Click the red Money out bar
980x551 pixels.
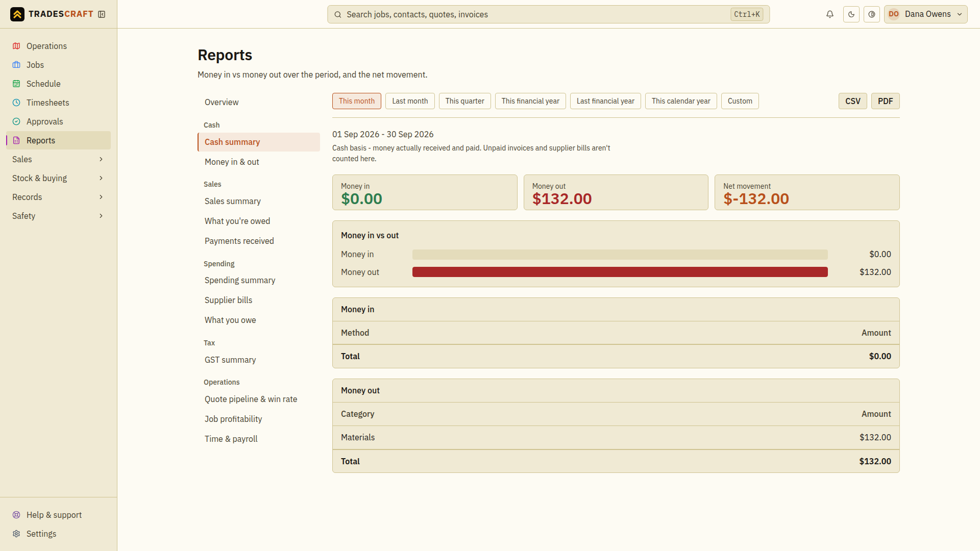point(620,272)
